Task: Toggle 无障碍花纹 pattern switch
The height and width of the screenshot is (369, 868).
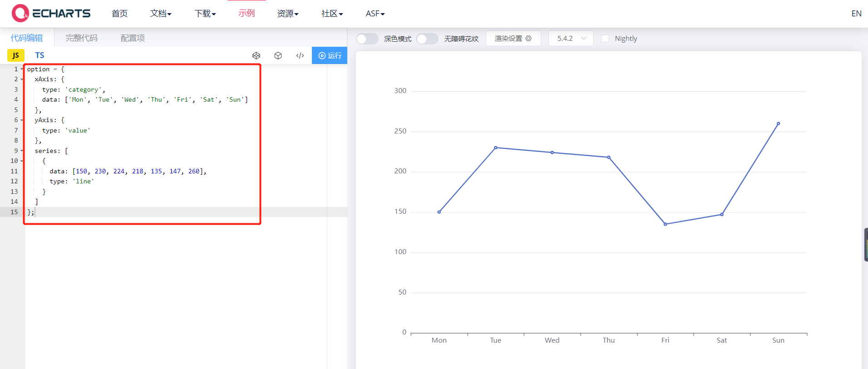Action: coord(427,39)
